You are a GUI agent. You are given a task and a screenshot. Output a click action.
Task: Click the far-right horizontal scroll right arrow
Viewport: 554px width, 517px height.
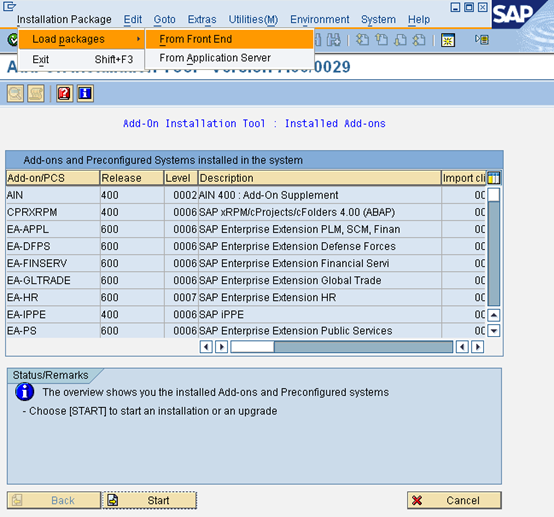coord(478,347)
